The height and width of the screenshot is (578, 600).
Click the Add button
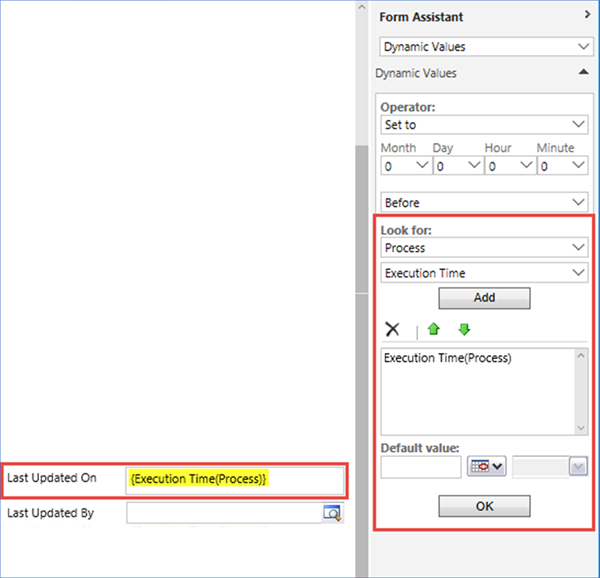tap(484, 297)
